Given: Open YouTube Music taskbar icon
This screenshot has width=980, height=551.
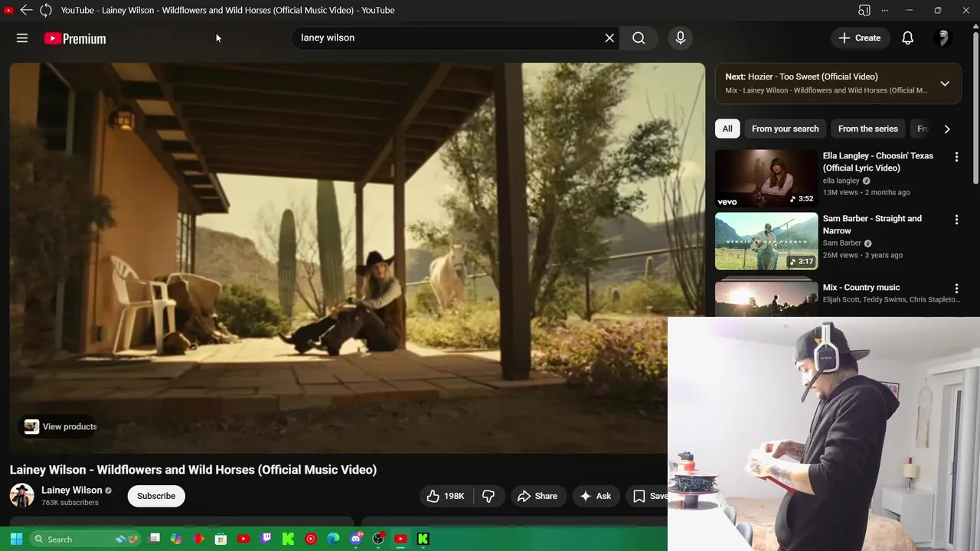Looking at the screenshot, I should click(x=310, y=539).
